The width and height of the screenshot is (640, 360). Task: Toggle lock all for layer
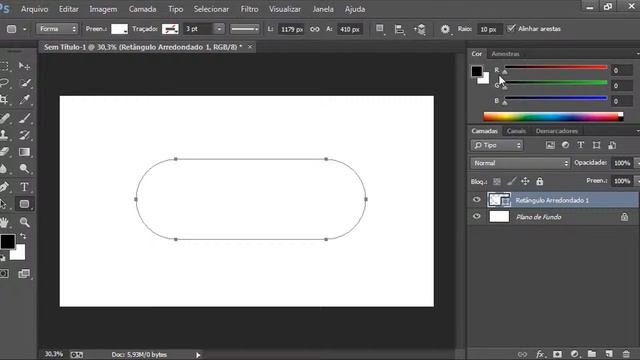(540, 181)
